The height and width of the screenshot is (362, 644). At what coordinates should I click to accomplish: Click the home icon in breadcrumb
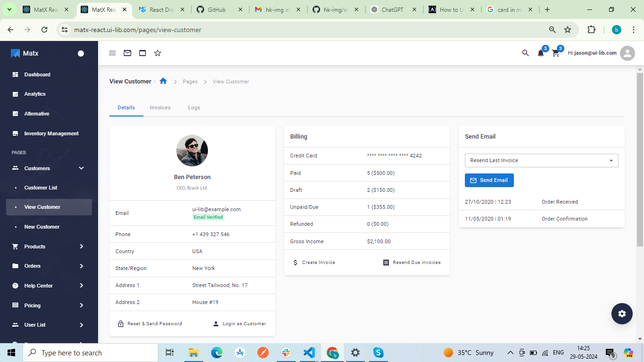click(x=163, y=81)
